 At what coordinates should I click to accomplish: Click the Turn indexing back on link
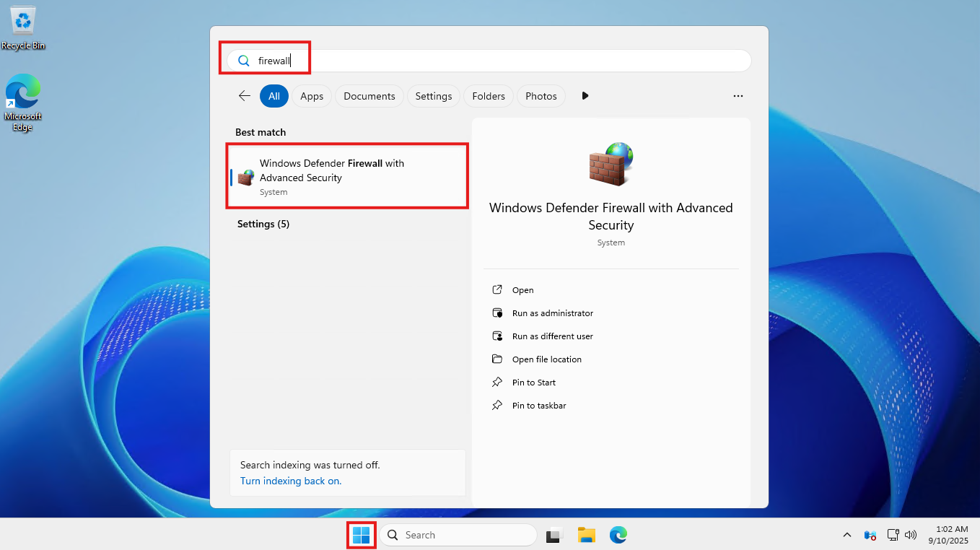point(291,481)
